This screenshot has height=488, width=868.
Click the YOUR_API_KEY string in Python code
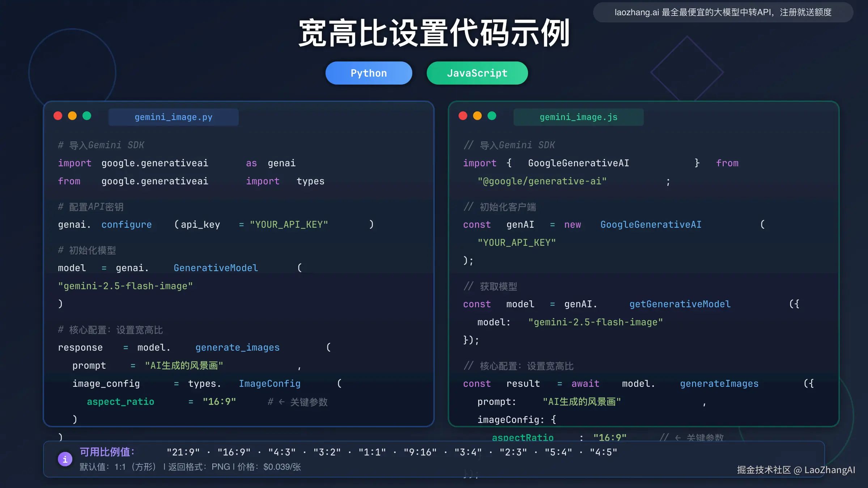click(289, 224)
